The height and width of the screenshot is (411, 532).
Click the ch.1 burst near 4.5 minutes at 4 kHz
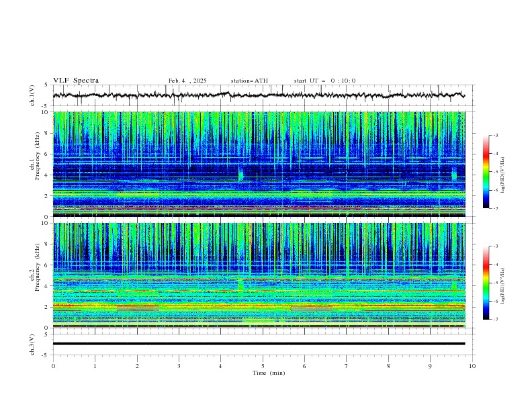[241, 174]
